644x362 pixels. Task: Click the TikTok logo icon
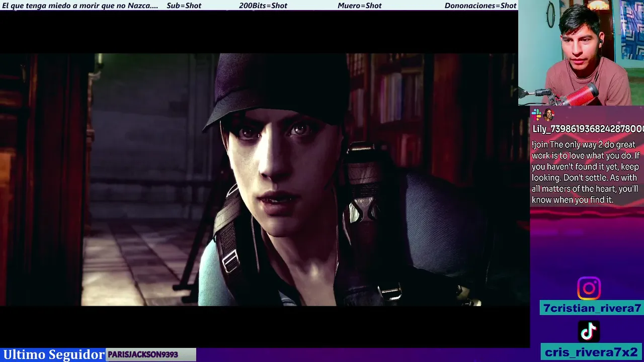pos(589,331)
